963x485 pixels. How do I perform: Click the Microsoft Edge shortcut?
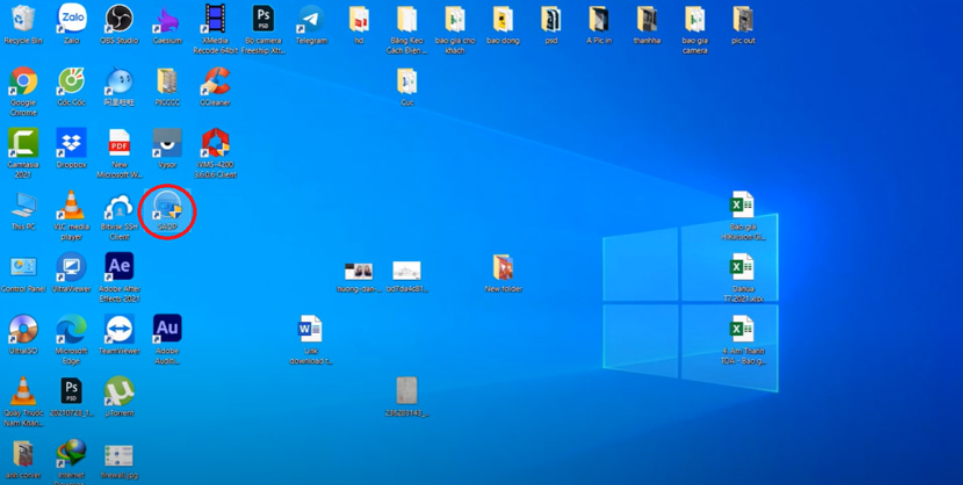point(71,329)
